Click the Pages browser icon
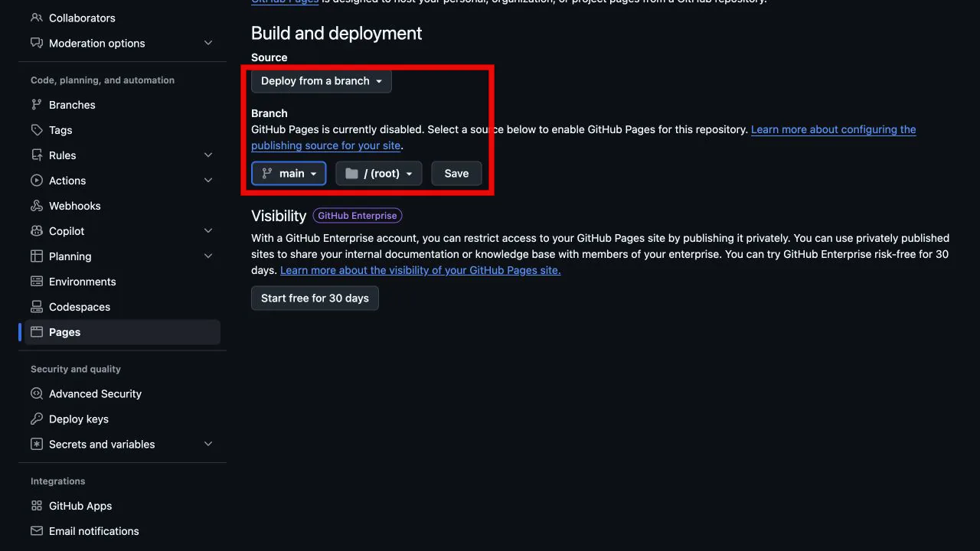980x551 pixels. [x=37, y=332]
